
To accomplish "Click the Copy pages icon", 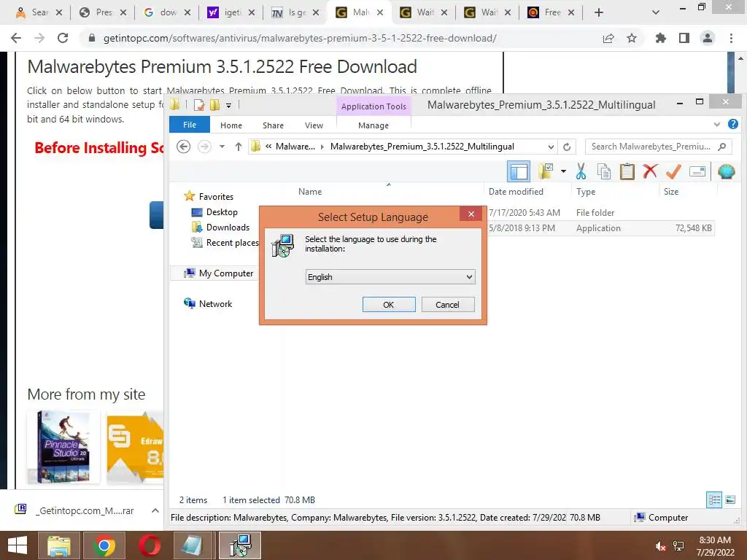I will 603,171.
